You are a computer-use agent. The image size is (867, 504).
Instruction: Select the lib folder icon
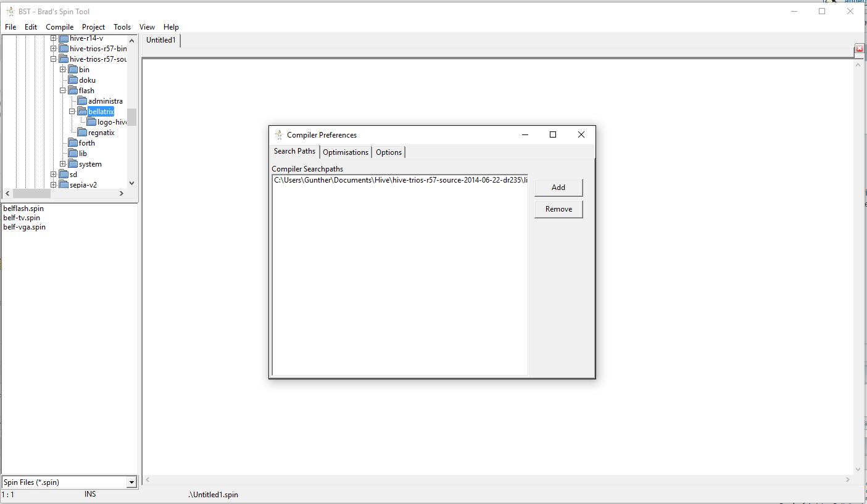coord(73,154)
